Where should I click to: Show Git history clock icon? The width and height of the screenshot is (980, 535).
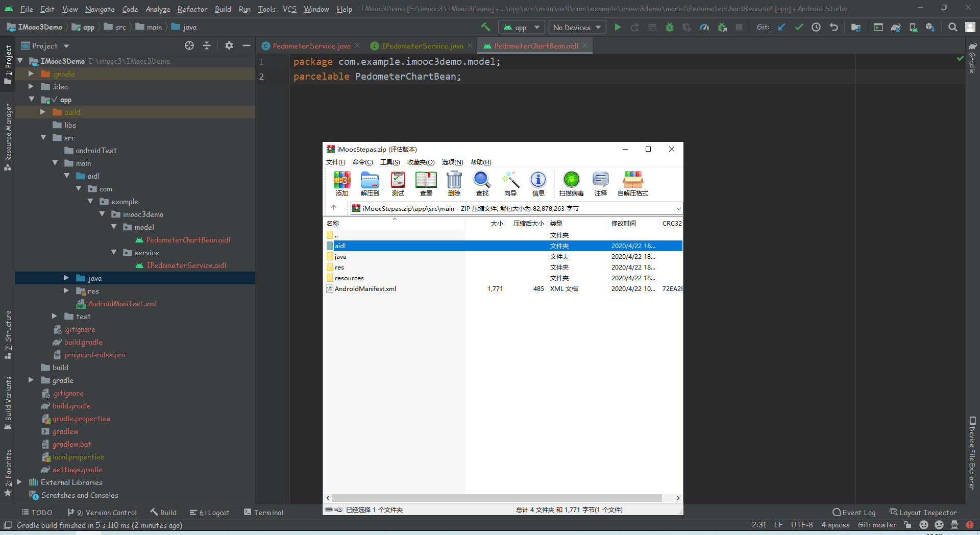(816, 27)
